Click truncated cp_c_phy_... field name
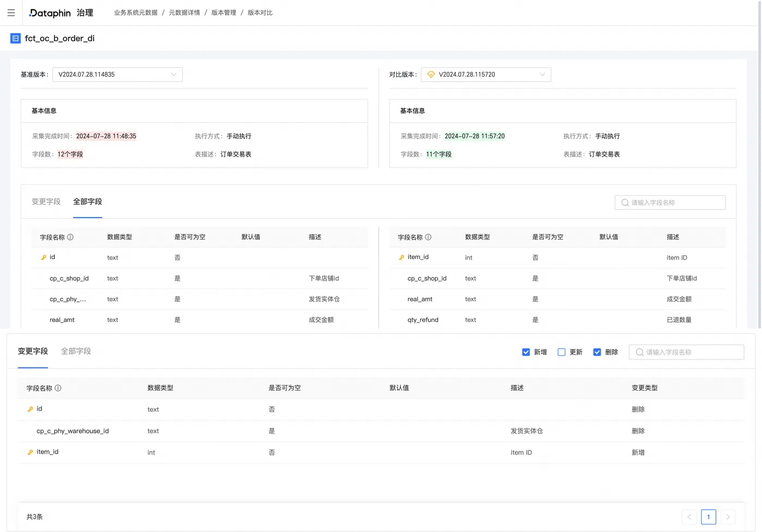The height and width of the screenshot is (532, 762). click(x=67, y=299)
